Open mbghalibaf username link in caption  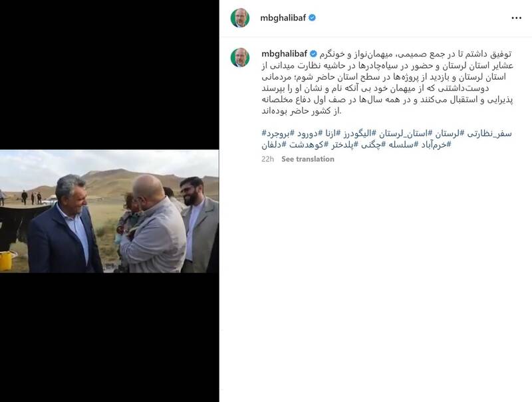285,54
